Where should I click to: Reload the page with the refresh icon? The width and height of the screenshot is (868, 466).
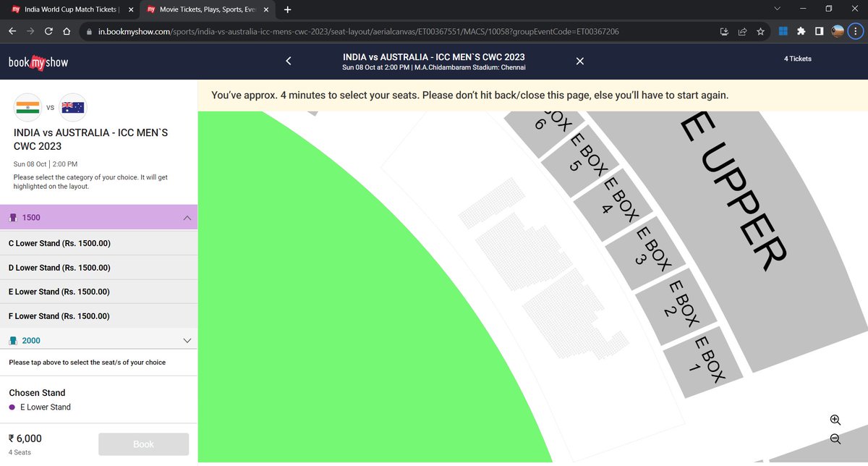48,32
